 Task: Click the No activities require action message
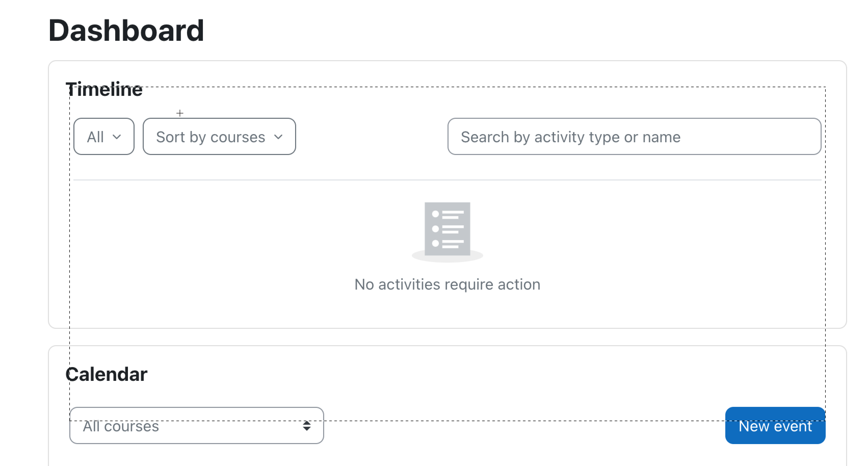point(448,285)
